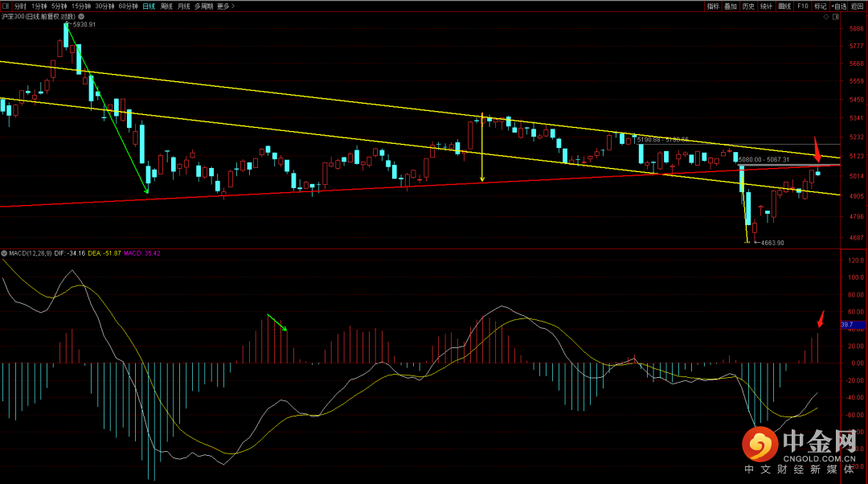Expand the MACD indicator dropdown arrow
Image resolution: width=868 pixels, height=484 pixels.
click(3, 253)
